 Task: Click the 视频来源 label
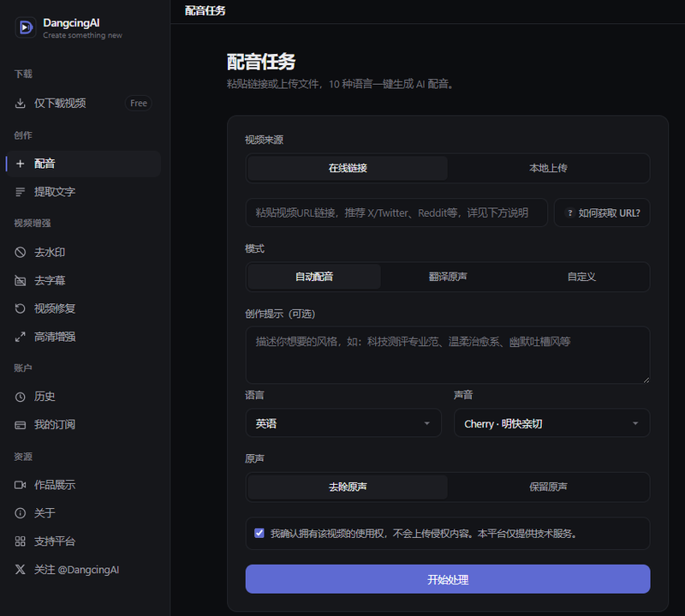coord(264,140)
